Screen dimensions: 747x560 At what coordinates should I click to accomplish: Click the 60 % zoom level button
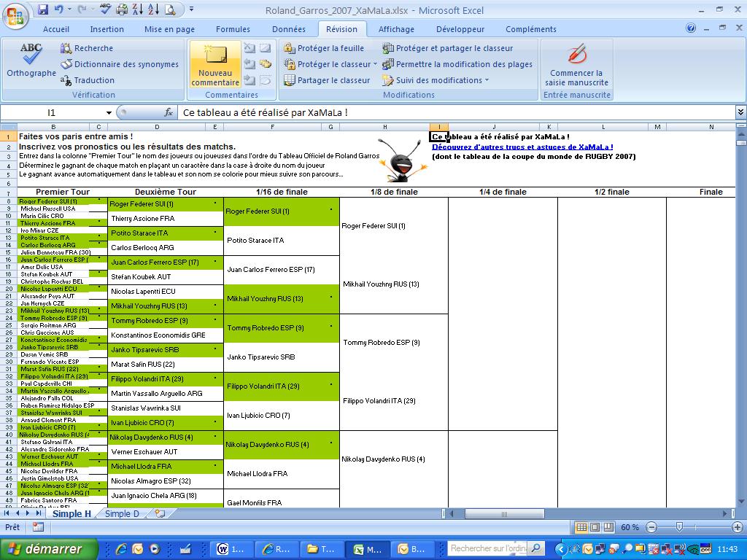tap(630, 527)
